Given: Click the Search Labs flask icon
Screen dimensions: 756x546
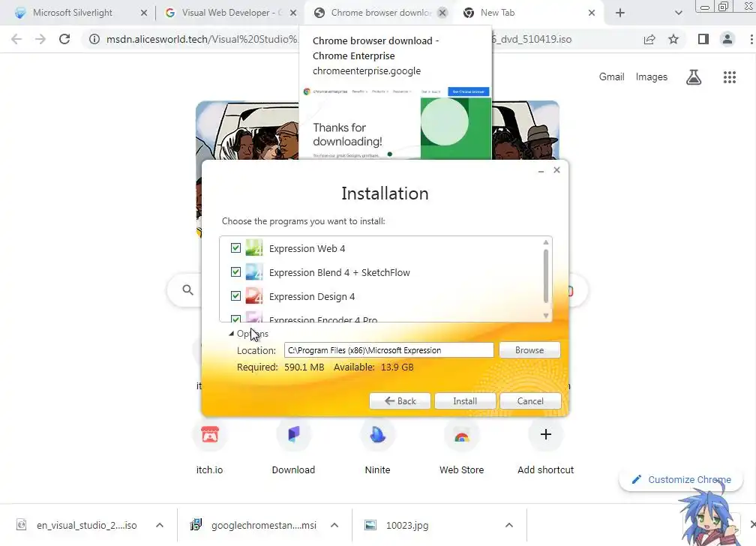Looking at the screenshot, I should [694, 76].
